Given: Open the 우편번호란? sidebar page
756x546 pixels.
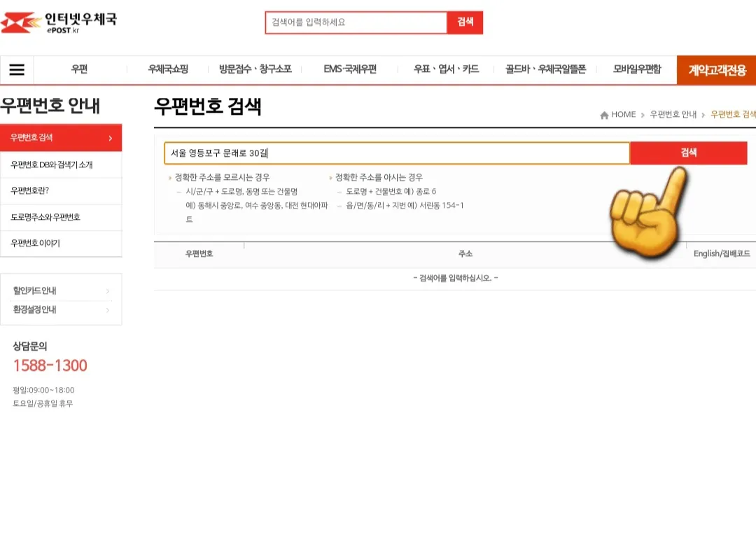Looking at the screenshot, I should pyautogui.click(x=62, y=190).
